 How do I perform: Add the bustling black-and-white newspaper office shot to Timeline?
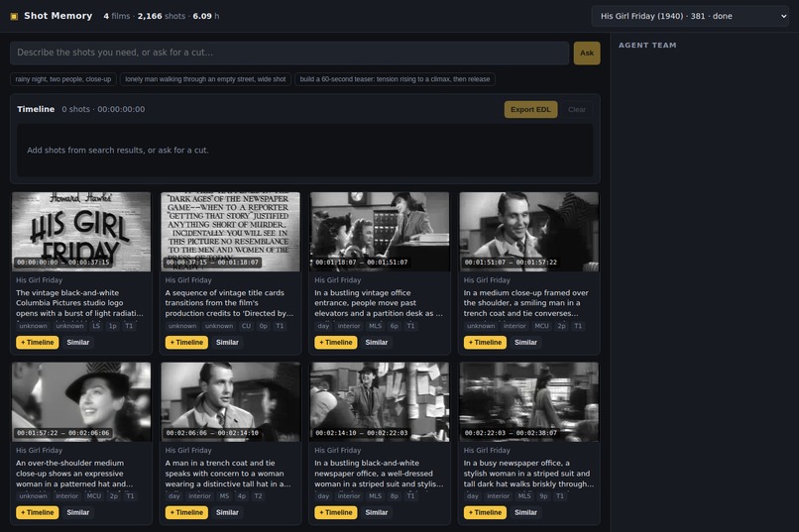(336, 512)
